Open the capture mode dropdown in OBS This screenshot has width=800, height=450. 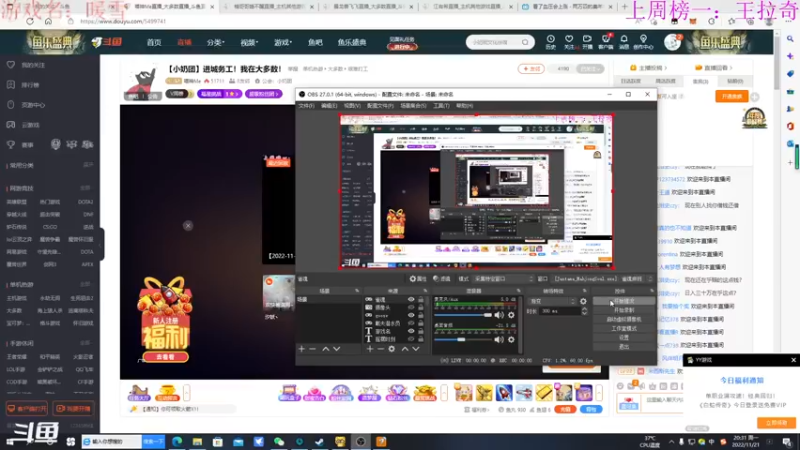click(503, 279)
